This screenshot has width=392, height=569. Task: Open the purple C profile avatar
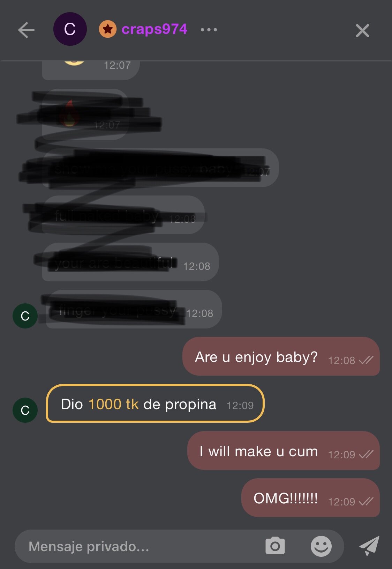click(70, 29)
